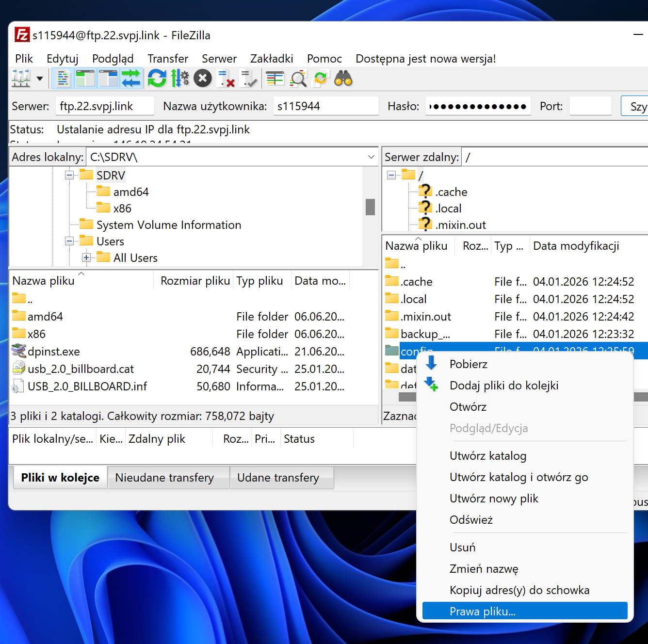
Task: Click the refresh file listing icon
Action: (x=157, y=78)
